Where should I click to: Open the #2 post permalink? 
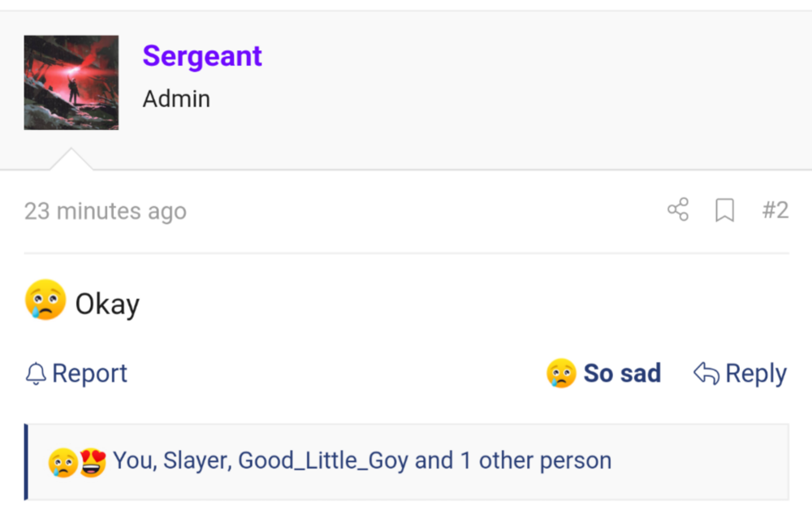pyautogui.click(x=775, y=210)
